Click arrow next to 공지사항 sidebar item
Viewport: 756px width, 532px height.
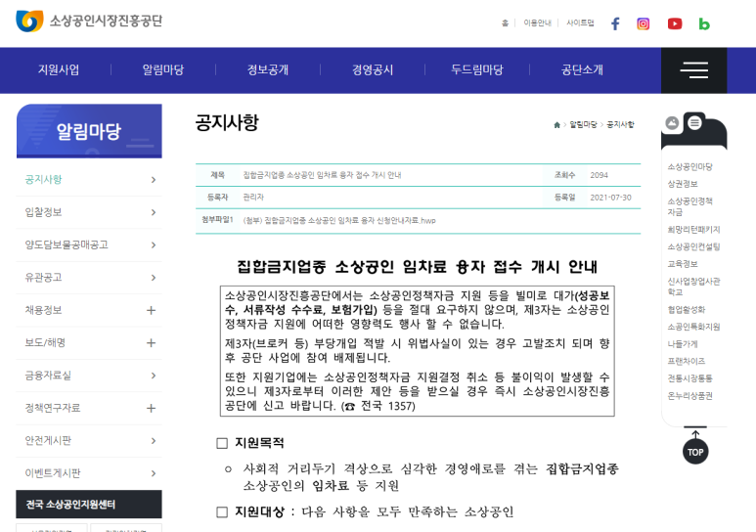(x=154, y=180)
